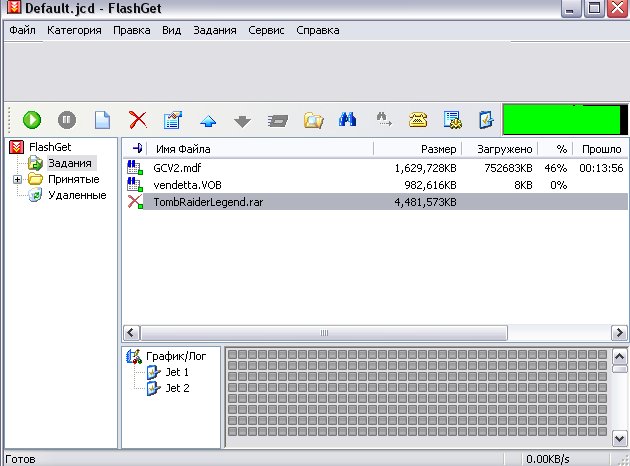Click the horizontal scrollbar left arrow
Viewport: 630px width, 466px height.
pyautogui.click(x=131, y=333)
